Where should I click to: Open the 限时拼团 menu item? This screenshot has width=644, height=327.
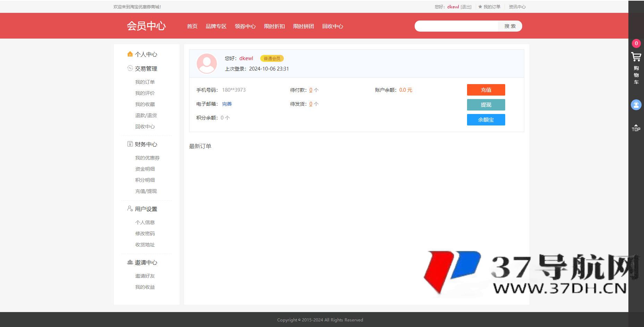(x=303, y=26)
